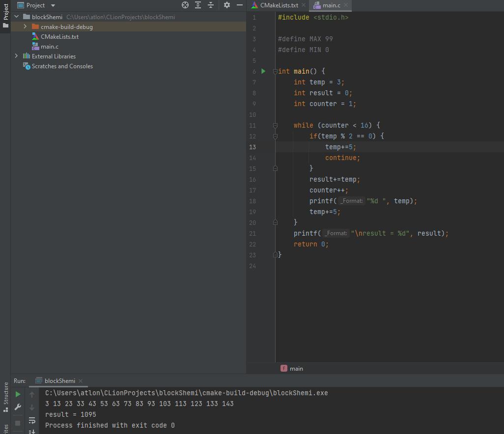Open the Project view dropdown
The width and height of the screenshot is (504, 434).
pos(53,5)
